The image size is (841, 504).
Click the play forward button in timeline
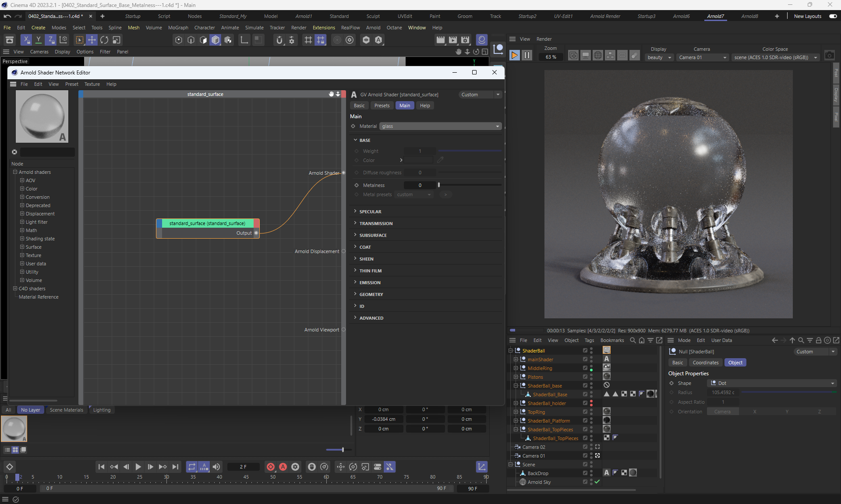click(138, 467)
